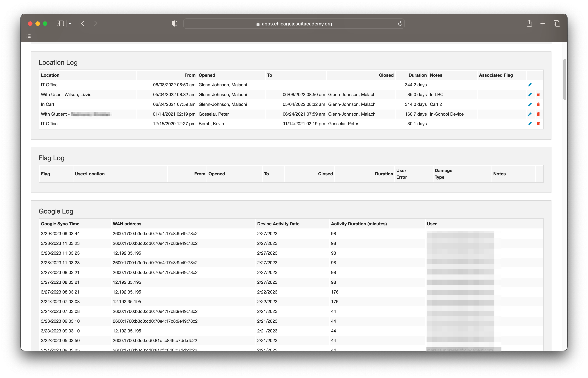Toggle the browser sidebar
The width and height of the screenshot is (588, 378).
[60, 23]
